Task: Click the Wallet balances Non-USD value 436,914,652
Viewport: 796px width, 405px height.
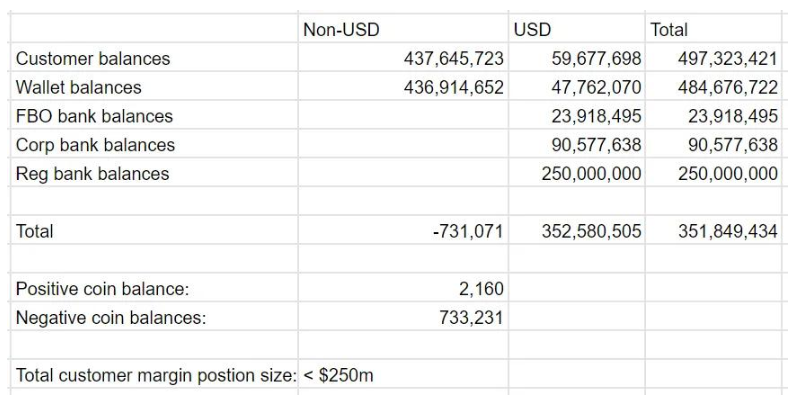Action: point(403,87)
